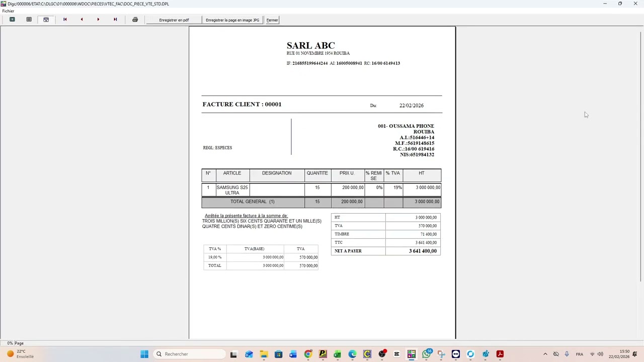
Task: Click Enregistrer en pdf button
Action: point(174,20)
